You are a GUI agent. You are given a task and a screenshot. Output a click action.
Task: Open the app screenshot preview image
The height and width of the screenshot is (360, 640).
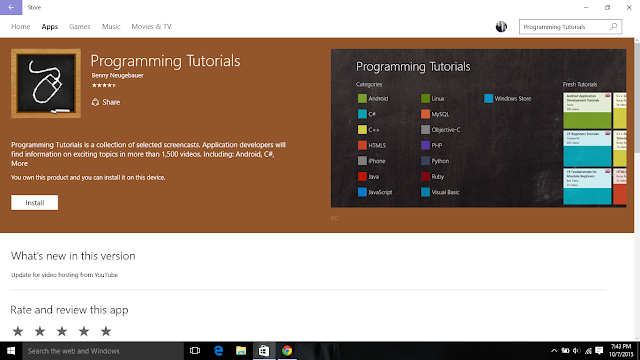click(478, 128)
